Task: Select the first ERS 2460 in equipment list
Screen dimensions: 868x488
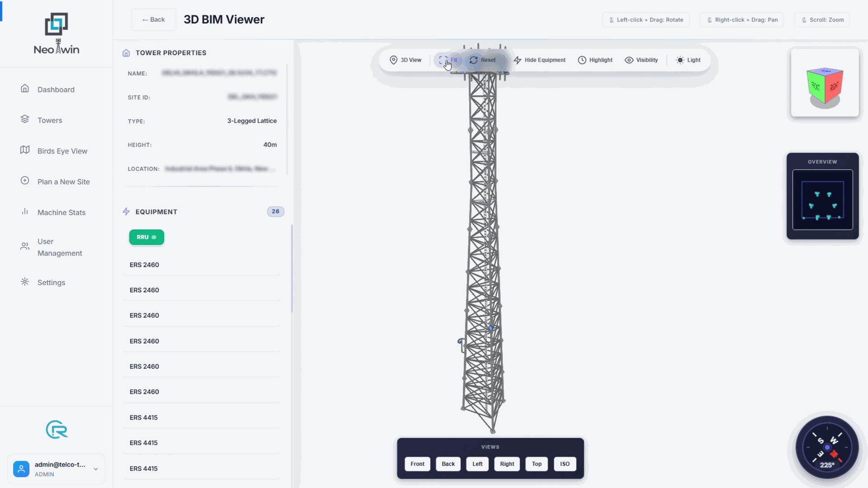Action: (x=144, y=265)
